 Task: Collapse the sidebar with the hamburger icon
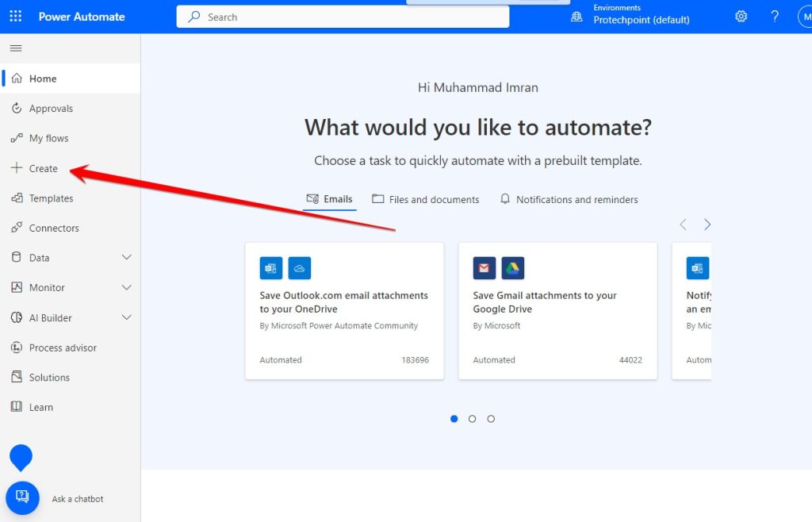(15, 48)
